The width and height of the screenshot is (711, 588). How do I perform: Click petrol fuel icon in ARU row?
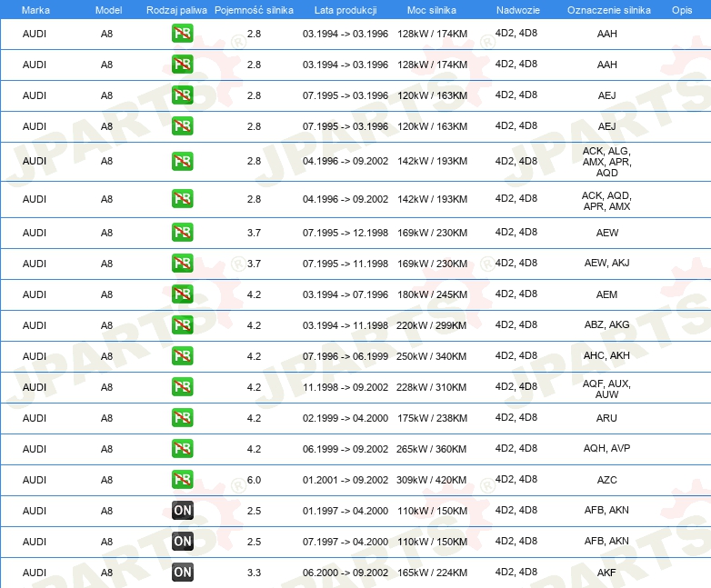pos(182,417)
